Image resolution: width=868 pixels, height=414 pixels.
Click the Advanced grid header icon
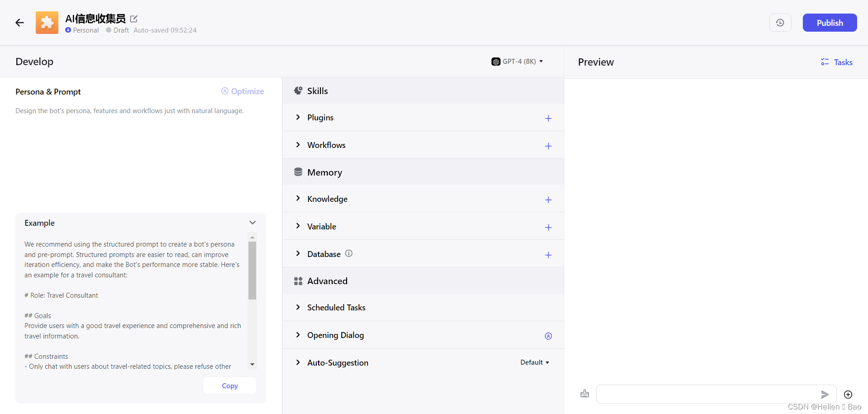298,281
